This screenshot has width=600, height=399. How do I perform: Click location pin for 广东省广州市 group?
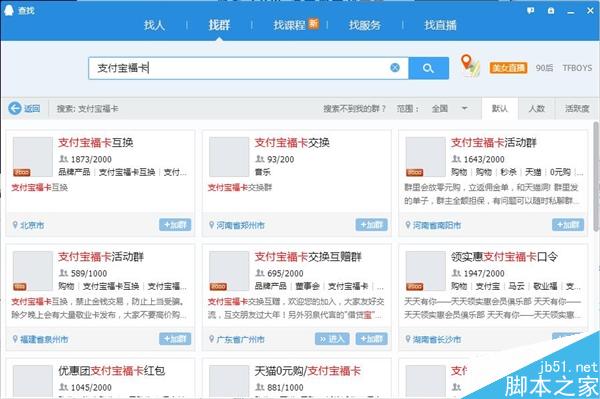click(x=211, y=339)
